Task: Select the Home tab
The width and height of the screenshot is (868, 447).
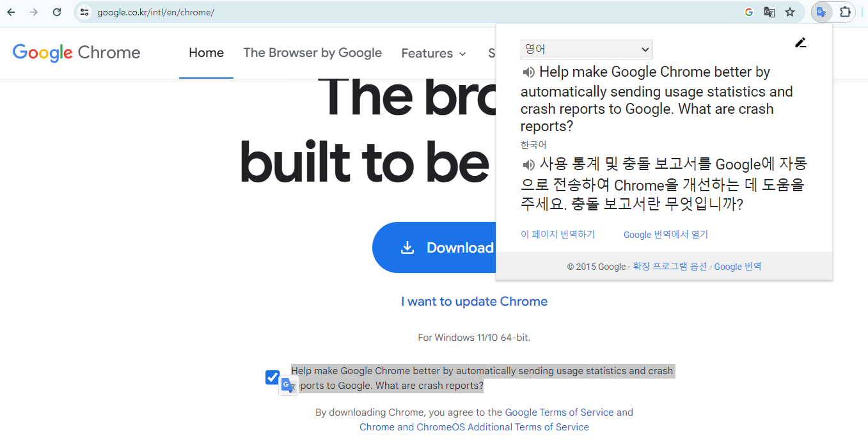Action: click(x=206, y=53)
